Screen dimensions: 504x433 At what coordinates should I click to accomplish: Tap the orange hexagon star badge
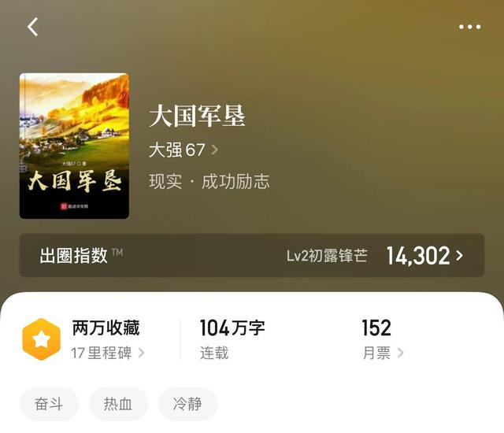42,339
